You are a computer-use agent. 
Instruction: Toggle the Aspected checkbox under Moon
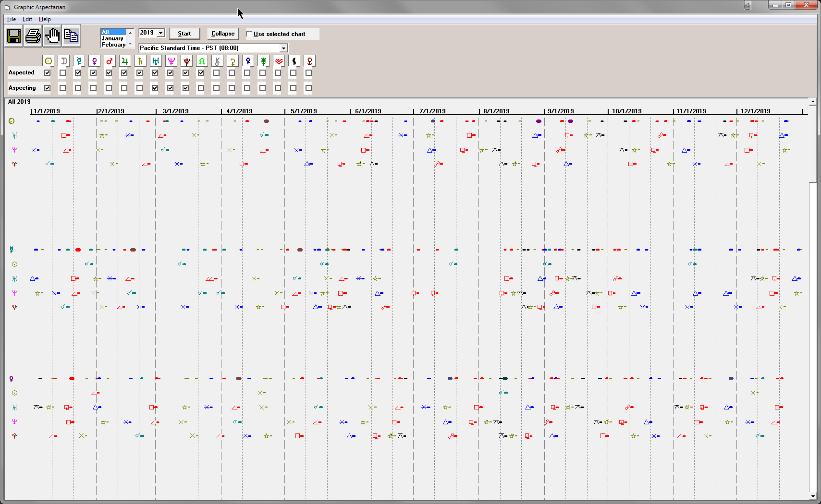62,73
